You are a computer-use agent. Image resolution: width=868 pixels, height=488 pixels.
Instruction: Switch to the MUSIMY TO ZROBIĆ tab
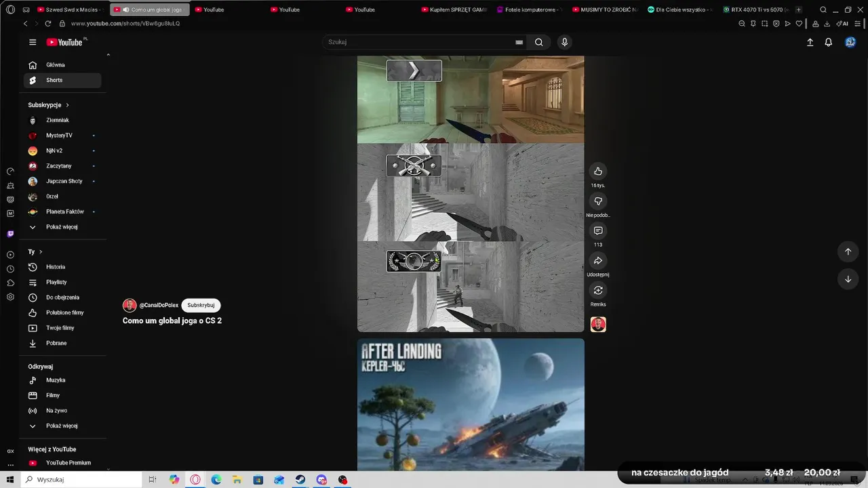click(606, 9)
